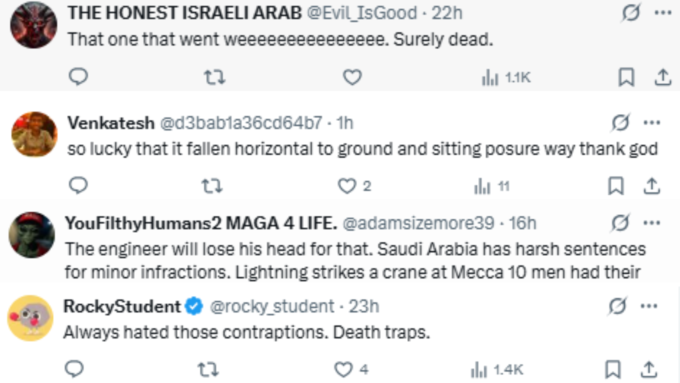Open RockyStudent's profile name
The width and height of the screenshot is (680, 383).
[x=122, y=306]
